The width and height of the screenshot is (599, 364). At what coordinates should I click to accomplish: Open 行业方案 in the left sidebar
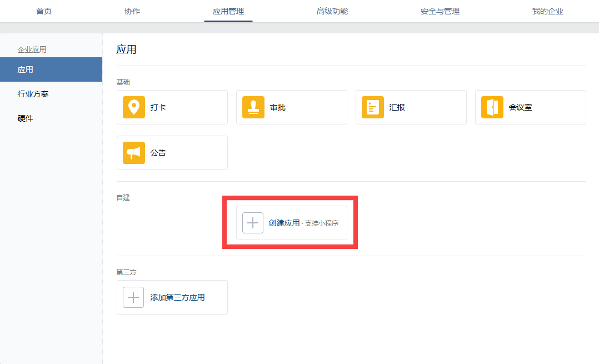tap(33, 94)
